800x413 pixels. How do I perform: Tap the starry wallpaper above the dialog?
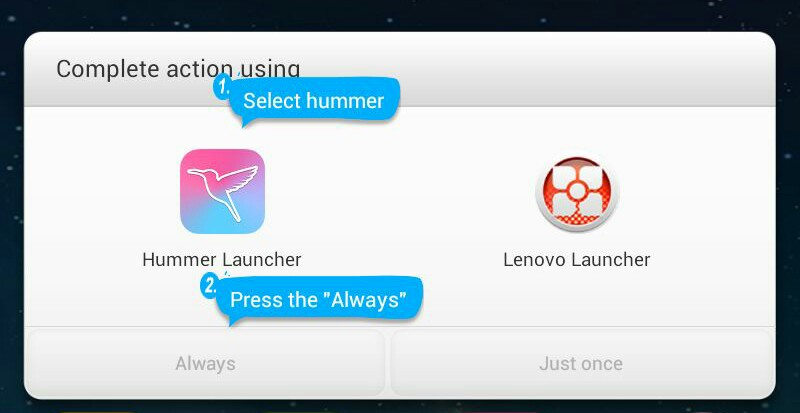click(x=400, y=15)
